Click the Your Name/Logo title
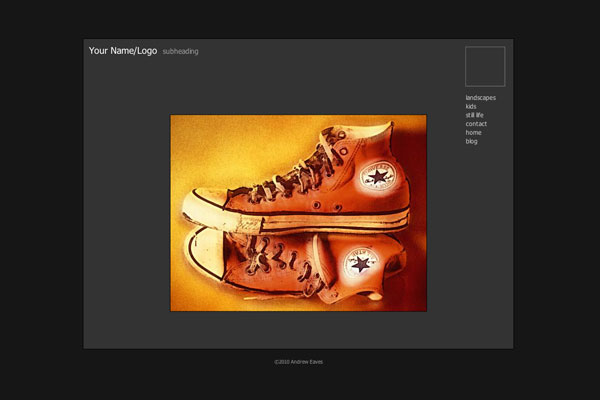The width and height of the screenshot is (600, 400). (x=123, y=51)
